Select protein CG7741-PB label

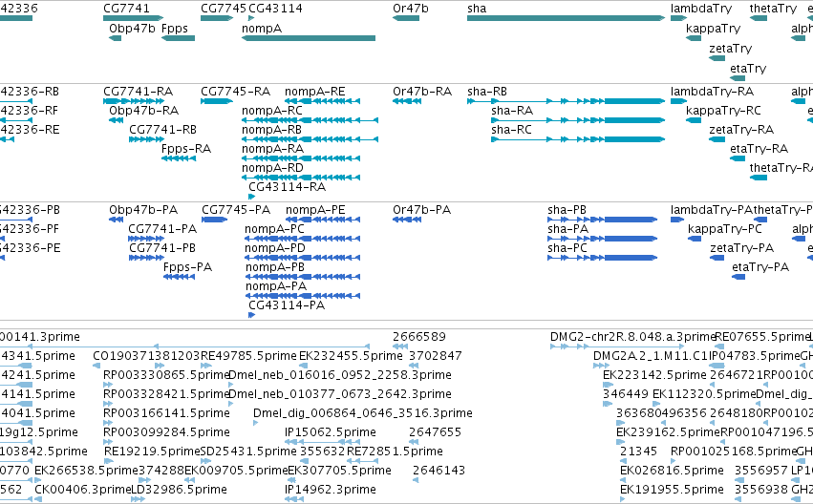[x=162, y=248]
